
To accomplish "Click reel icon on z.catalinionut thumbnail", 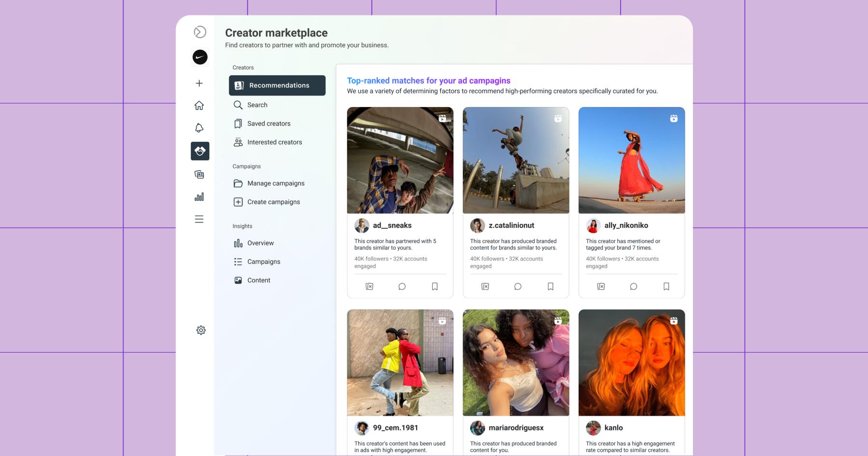I will (x=558, y=118).
